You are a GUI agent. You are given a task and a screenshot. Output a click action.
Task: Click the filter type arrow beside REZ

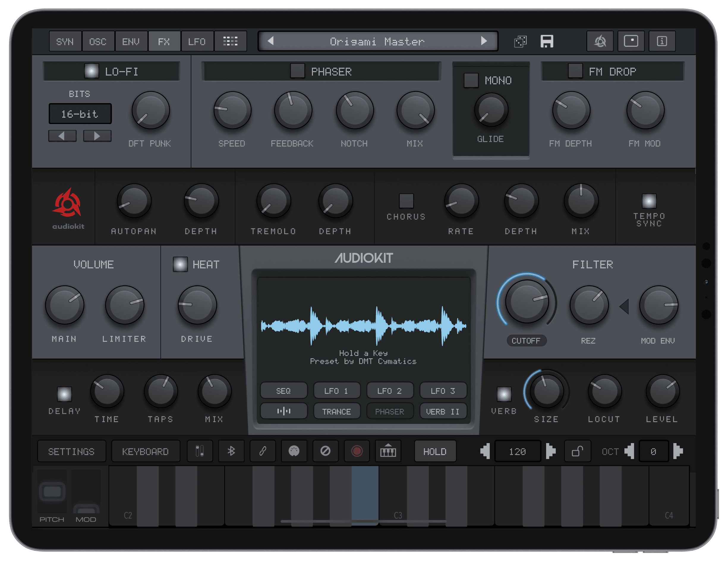(x=624, y=307)
